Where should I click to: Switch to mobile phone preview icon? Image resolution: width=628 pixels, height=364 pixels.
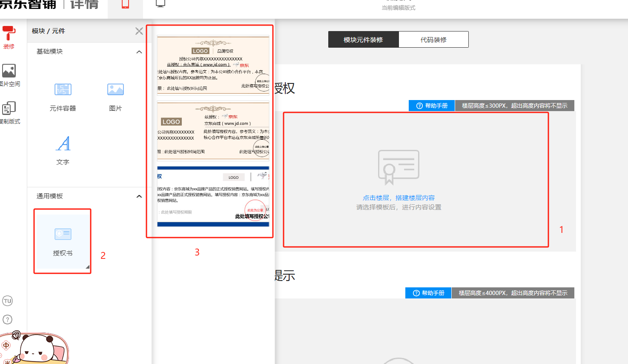[x=125, y=4]
